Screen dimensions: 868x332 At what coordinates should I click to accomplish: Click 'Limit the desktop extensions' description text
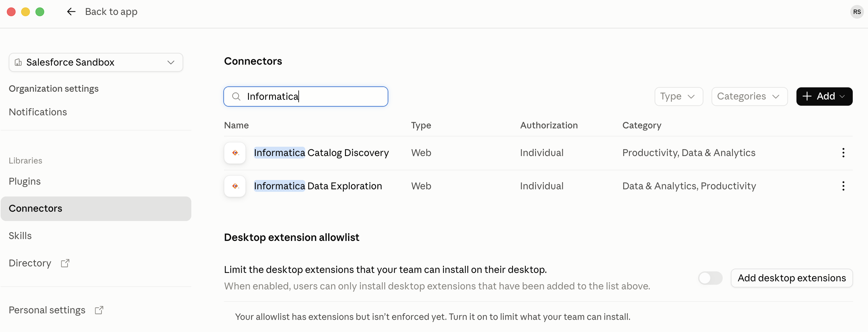tap(385, 270)
